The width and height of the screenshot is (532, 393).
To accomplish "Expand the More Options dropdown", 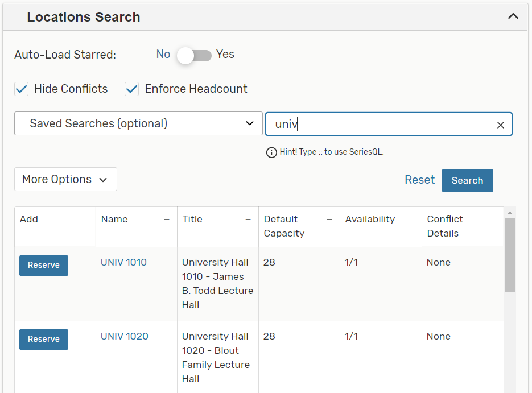I will coord(65,179).
